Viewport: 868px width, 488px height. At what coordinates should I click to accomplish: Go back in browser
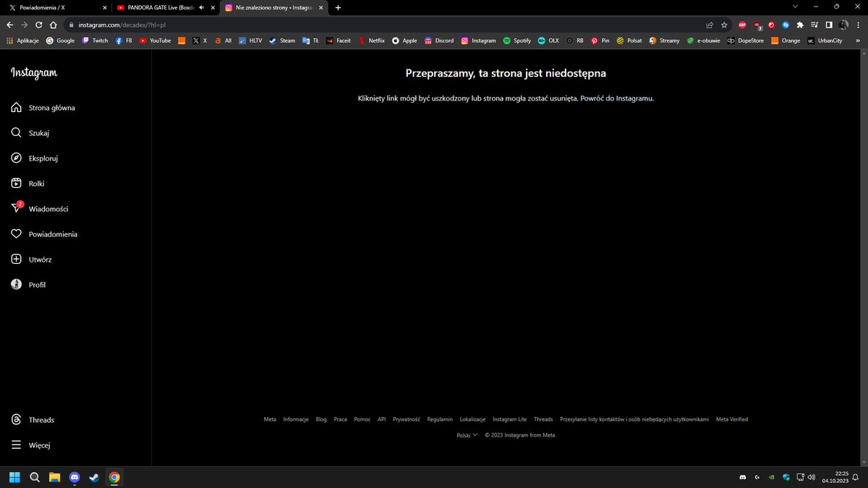tap(10, 25)
